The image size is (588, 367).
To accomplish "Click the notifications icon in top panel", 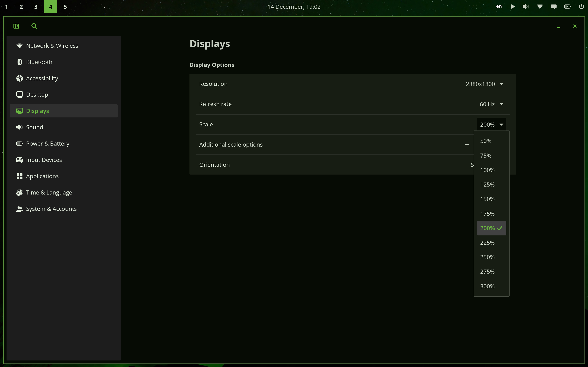I will [x=553, y=7].
